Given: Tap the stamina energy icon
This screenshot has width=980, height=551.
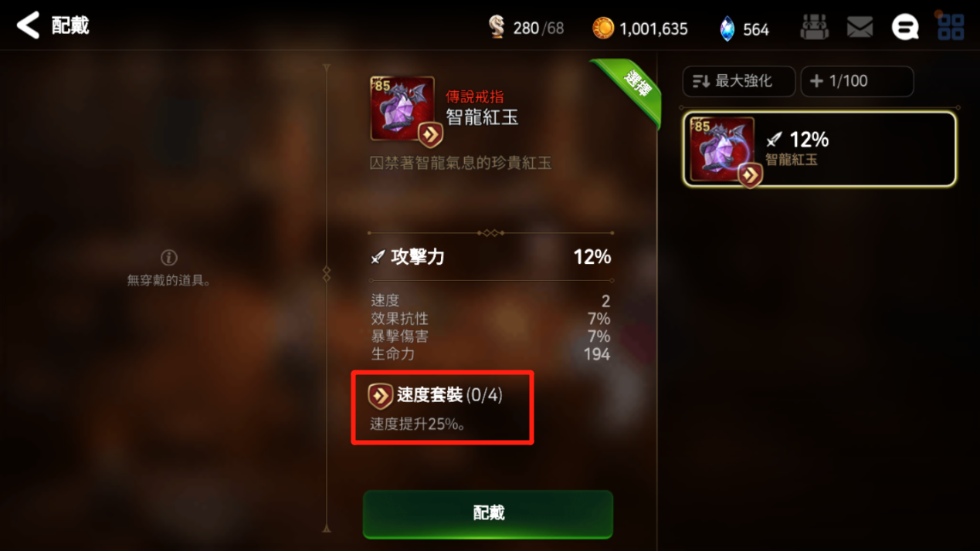Looking at the screenshot, I should click(x=497, y=28).
